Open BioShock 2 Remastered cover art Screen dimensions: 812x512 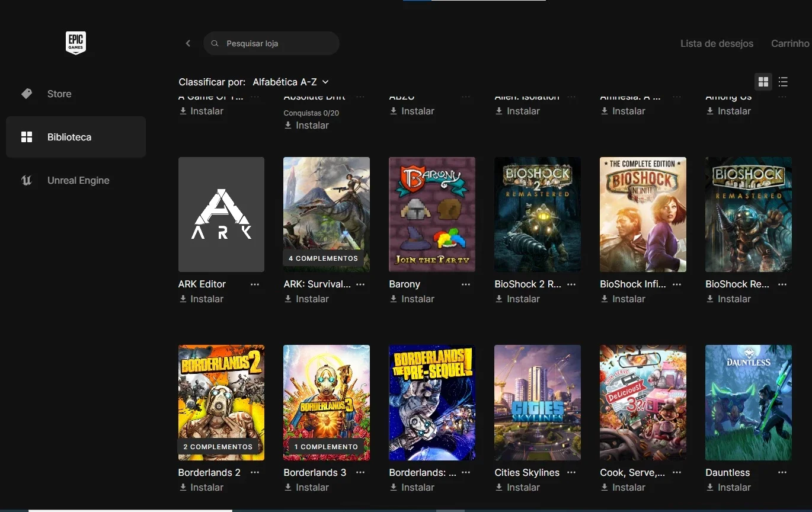[x=538, y=215]
